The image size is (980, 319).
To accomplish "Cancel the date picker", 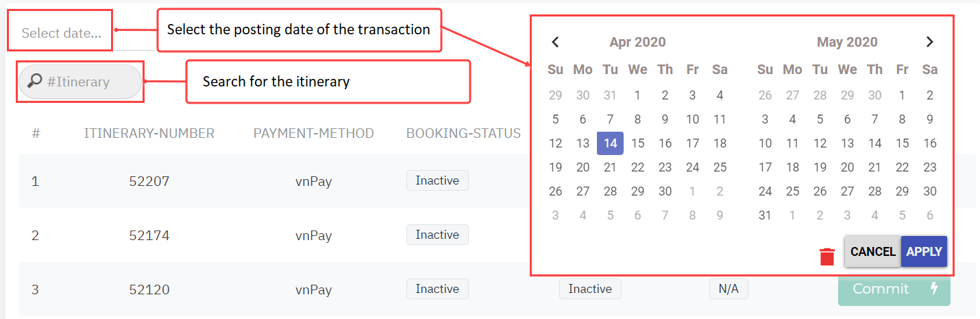I will coord(872,252).
